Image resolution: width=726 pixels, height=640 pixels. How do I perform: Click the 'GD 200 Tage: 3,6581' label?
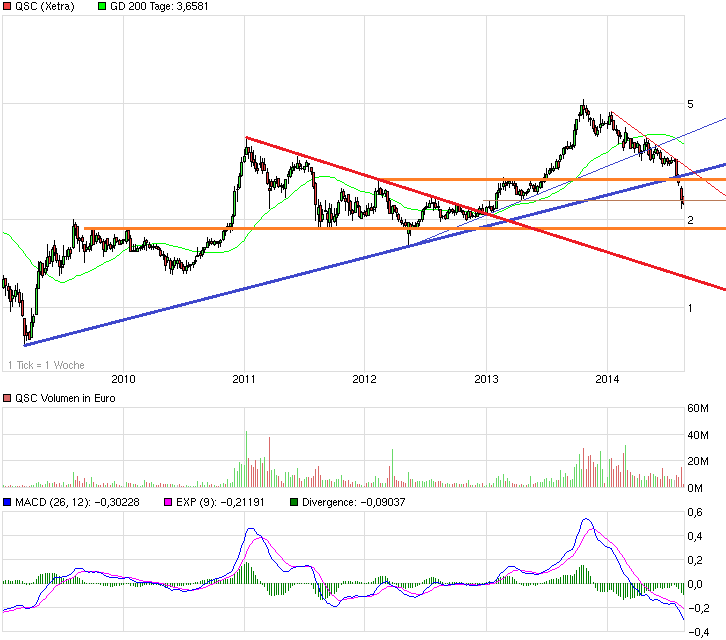click(x=159, y=6)
